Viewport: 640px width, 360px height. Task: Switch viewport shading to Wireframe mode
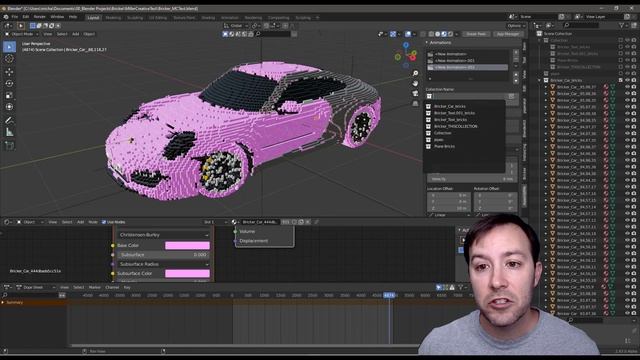click(x=431, y=34)
